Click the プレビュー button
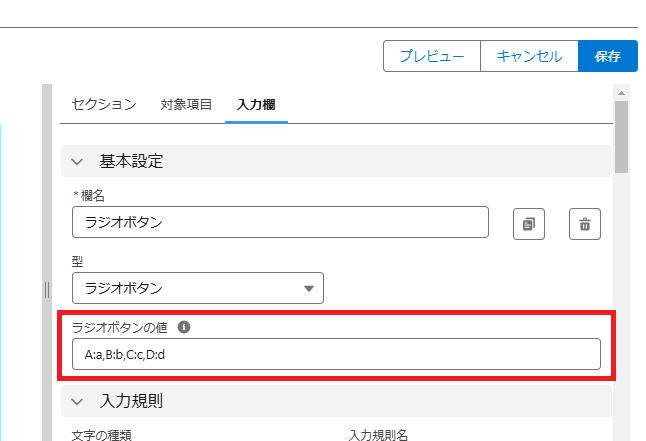The image size is (646, 441). [x=432, y=56]
